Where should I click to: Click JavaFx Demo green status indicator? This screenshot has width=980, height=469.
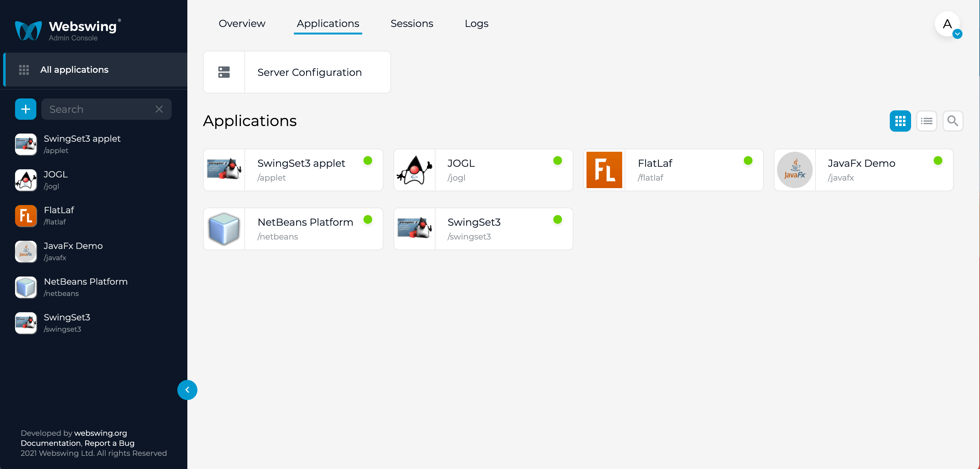point(938,161)
